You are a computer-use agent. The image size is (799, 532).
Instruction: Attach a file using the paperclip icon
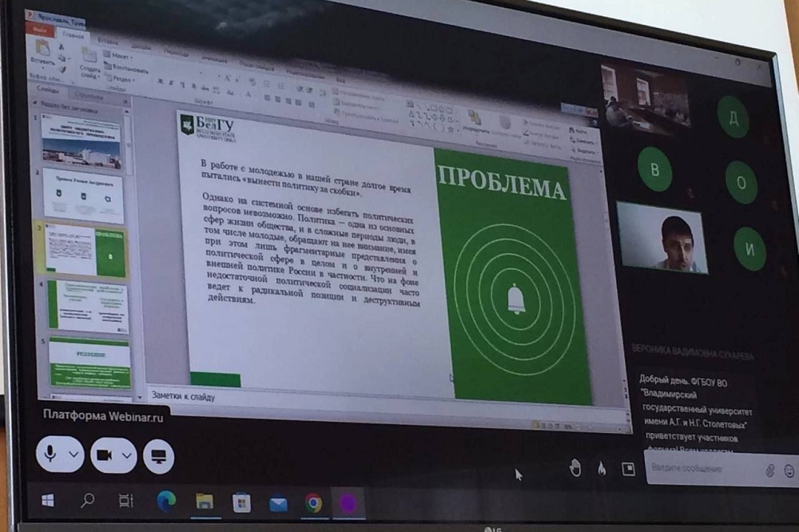[770, 470]
